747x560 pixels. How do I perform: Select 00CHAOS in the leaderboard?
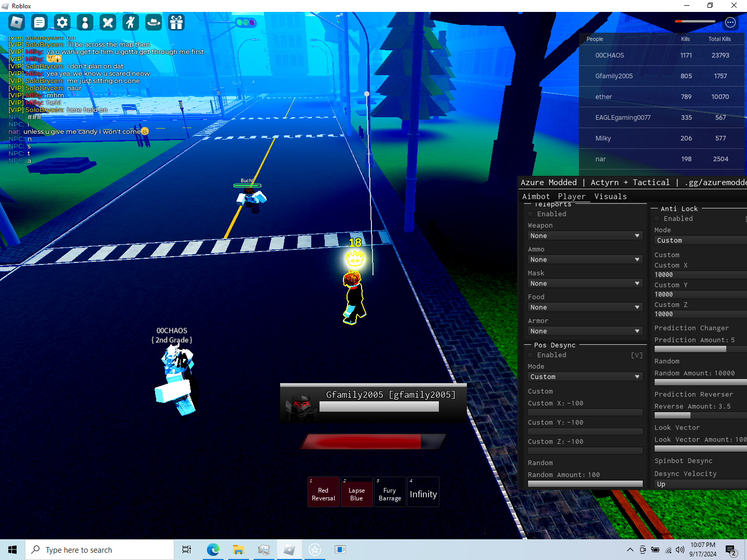662,55
